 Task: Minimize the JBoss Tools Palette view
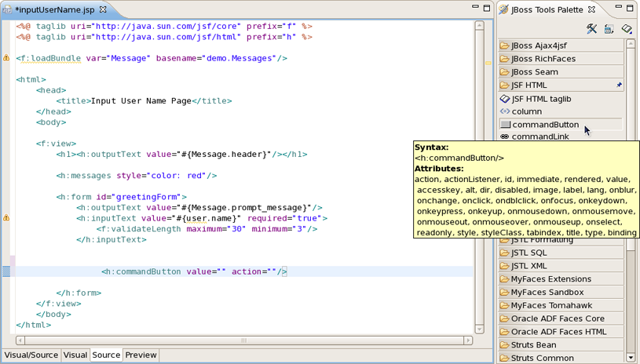pos(619,7)
